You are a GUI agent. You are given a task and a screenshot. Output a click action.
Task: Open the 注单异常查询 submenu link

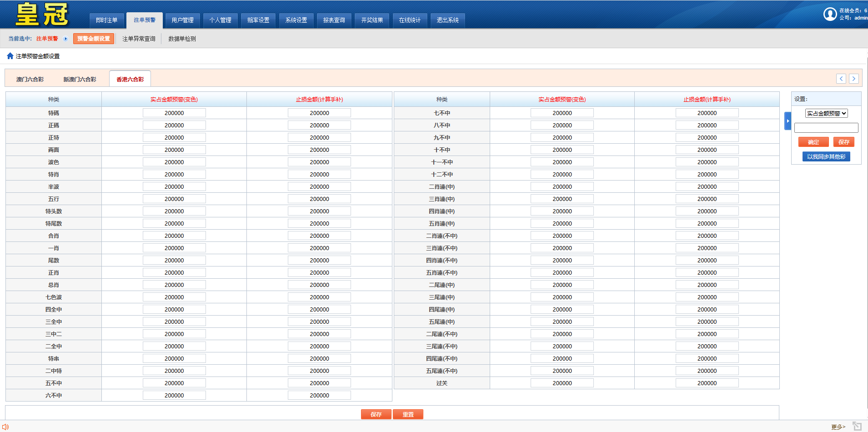139,39
